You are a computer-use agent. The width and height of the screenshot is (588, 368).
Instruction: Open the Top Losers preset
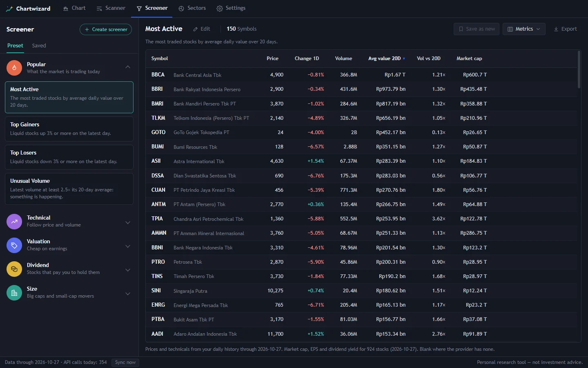[69, 157]
